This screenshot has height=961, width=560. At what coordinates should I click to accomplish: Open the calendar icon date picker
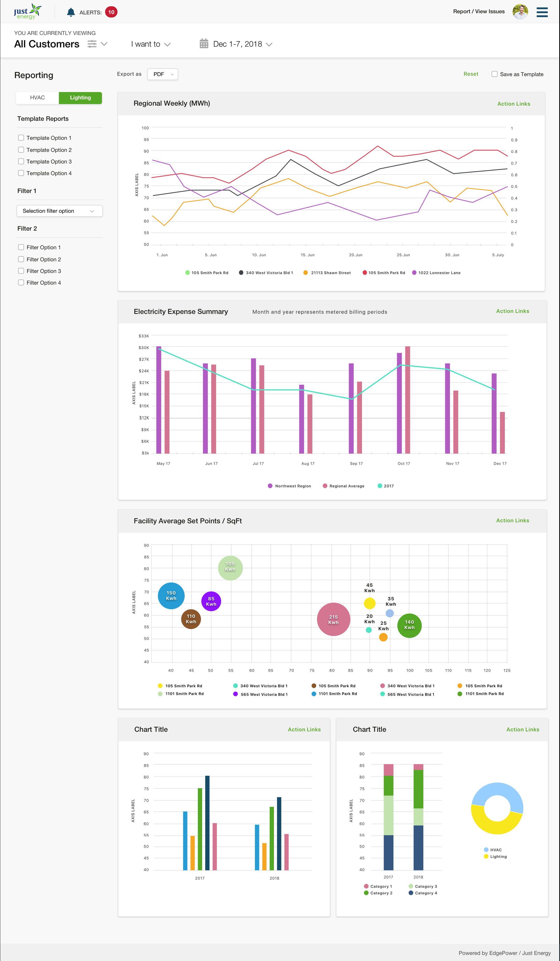click(x=204, y=43)
